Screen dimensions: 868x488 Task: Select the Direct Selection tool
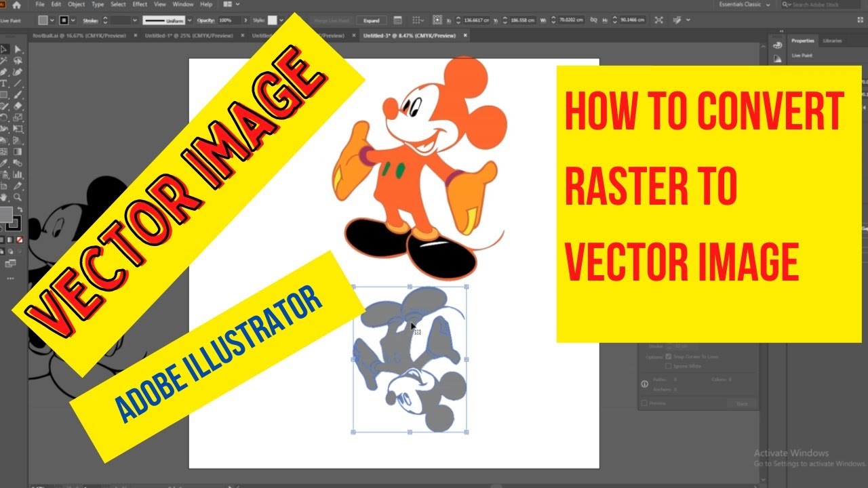click(18, 49)
